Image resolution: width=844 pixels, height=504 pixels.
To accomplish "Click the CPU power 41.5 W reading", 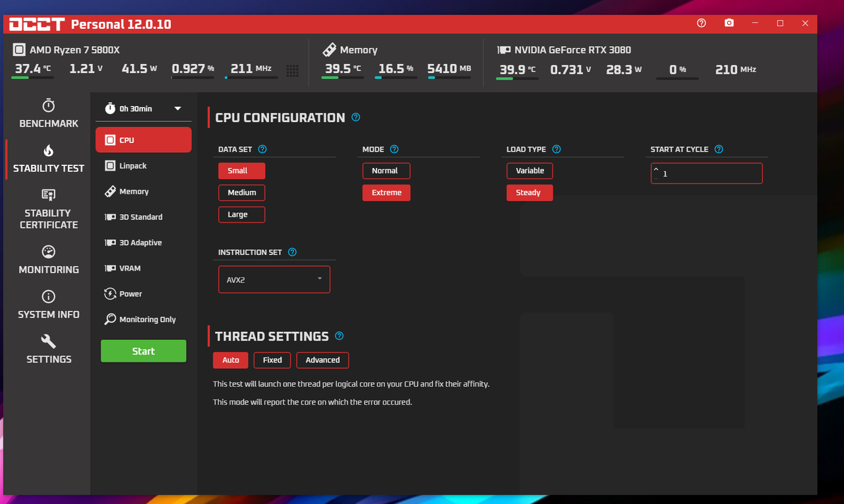I will point(139,69).
